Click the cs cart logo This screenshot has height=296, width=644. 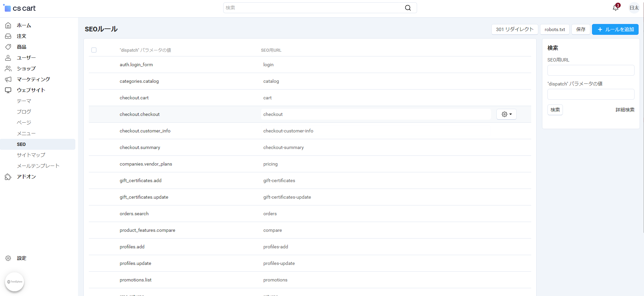[x=20, y=8]
